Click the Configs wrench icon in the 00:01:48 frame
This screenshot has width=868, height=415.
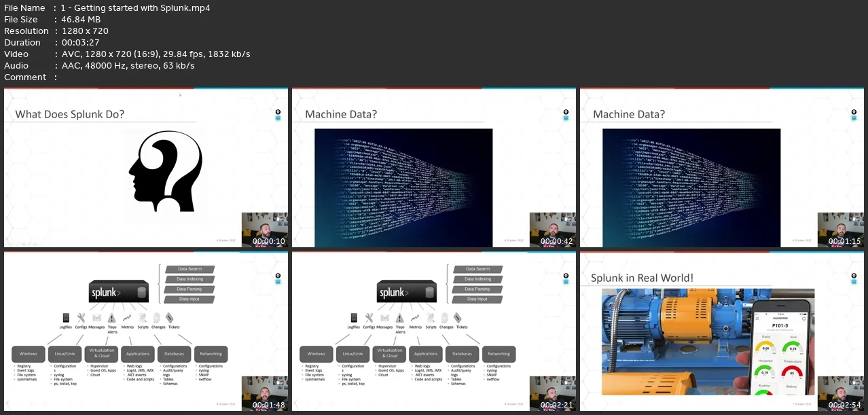pyautogui.click(x=82, y=318)
